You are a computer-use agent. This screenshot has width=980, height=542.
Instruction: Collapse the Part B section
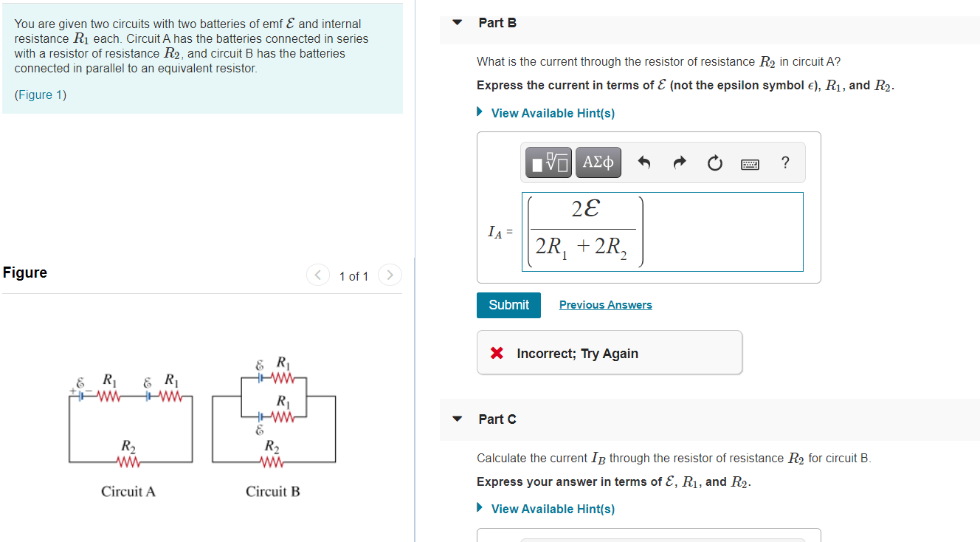[456, 23]
